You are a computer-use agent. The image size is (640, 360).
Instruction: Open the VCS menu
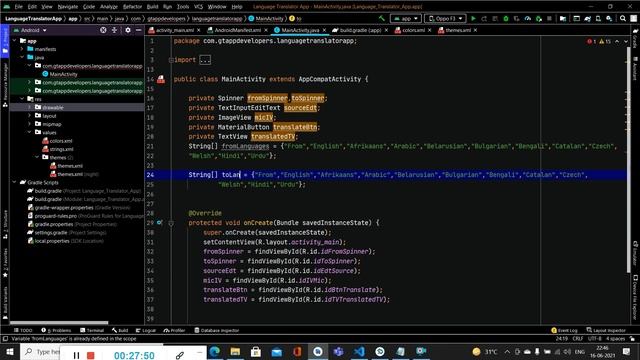(x=198, y=7)
